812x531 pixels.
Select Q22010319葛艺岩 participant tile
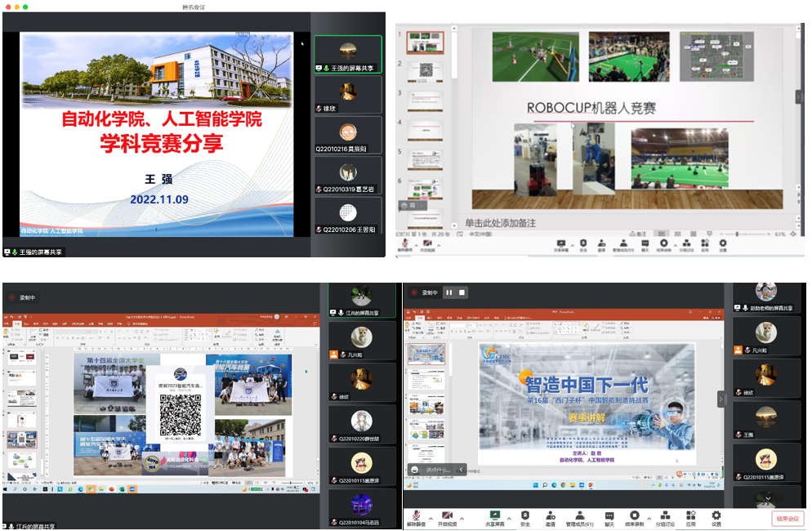tap(348, 175)
